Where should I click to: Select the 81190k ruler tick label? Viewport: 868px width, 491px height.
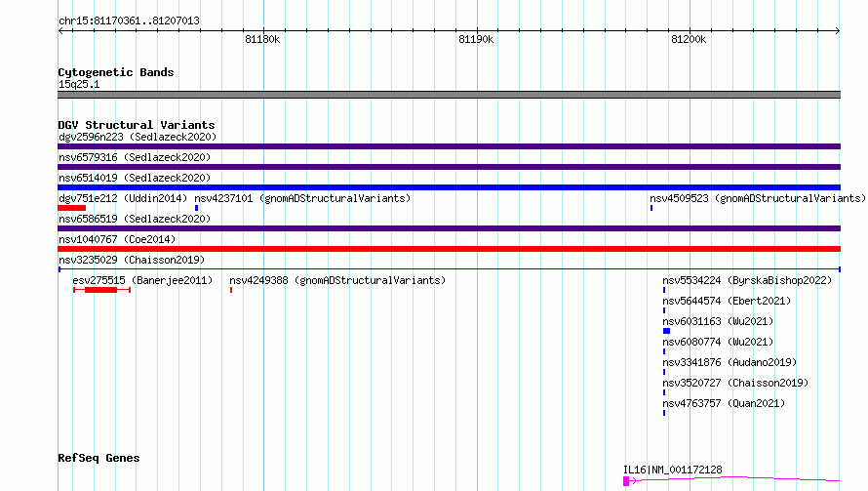476,39
